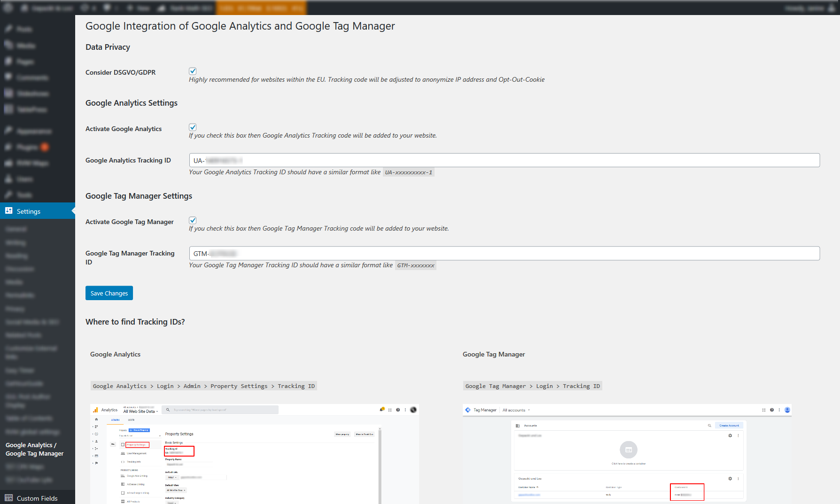Viewport: 840px width, 504px height.
Task: Click the Media icon in sidebar
Action: coord(9,45)
